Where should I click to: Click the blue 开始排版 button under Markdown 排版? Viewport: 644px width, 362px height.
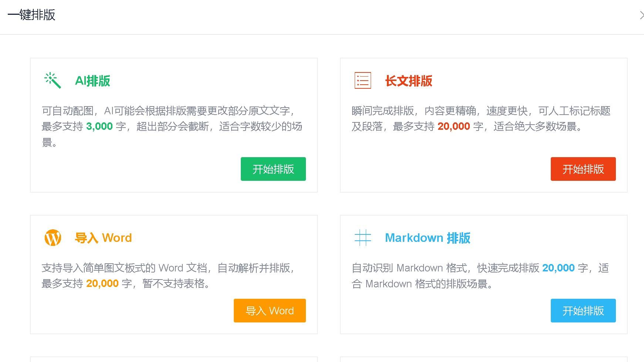(583, 311)
